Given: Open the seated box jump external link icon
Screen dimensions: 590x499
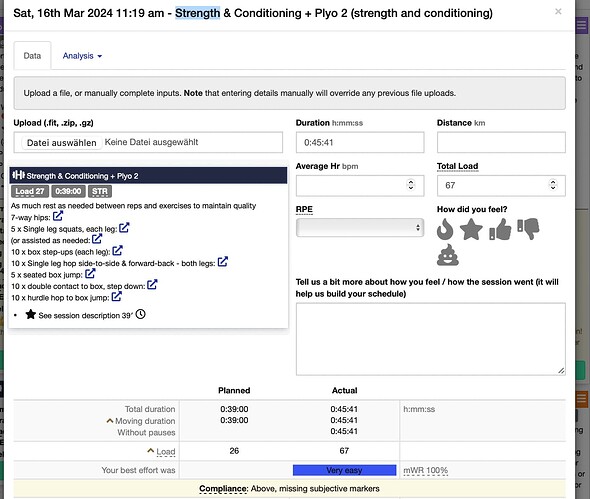Looking at the screenshot, I should point(90,274).
